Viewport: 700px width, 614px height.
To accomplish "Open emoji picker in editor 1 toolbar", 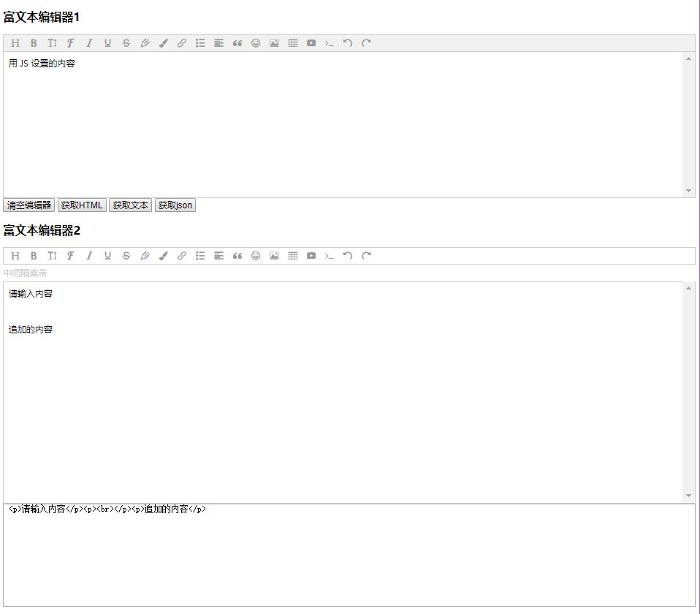I will coord(256,43).
